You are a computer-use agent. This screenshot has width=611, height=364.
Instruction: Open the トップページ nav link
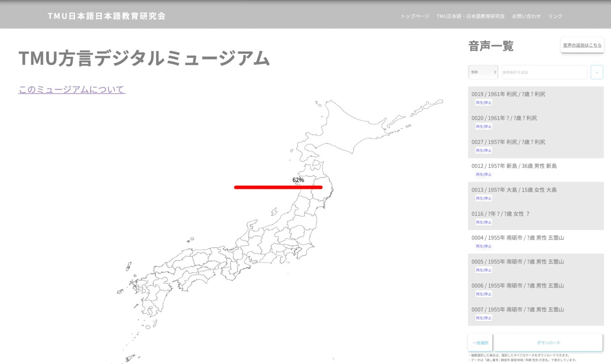click(x=415, y=16)
